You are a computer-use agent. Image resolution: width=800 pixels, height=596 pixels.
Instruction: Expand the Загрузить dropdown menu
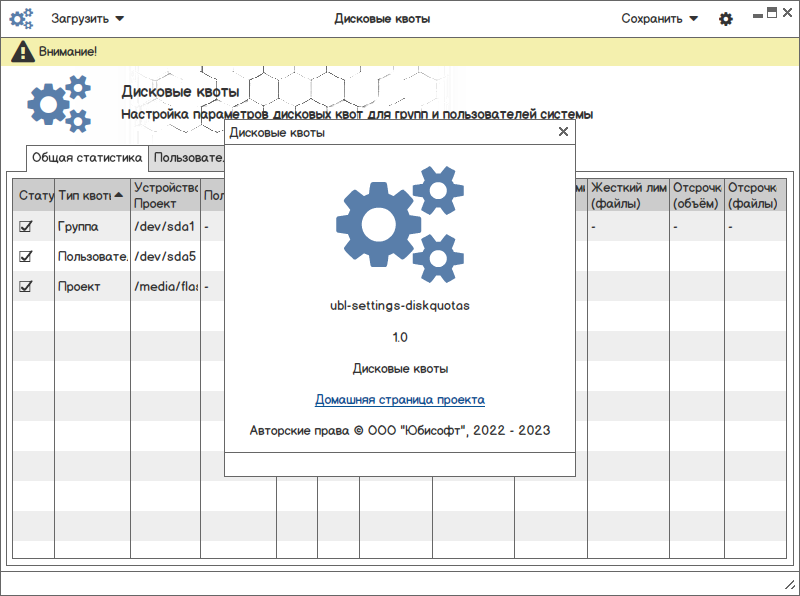[x=87, y=19]
